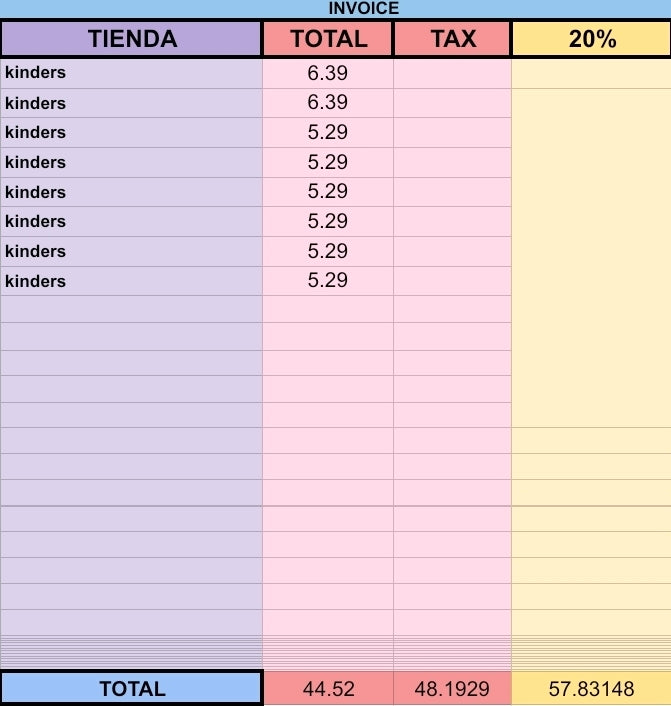The image size is (671, 706).
Task: Select the empty TOTAL cell below last 5.29
Action: (328, 309)
